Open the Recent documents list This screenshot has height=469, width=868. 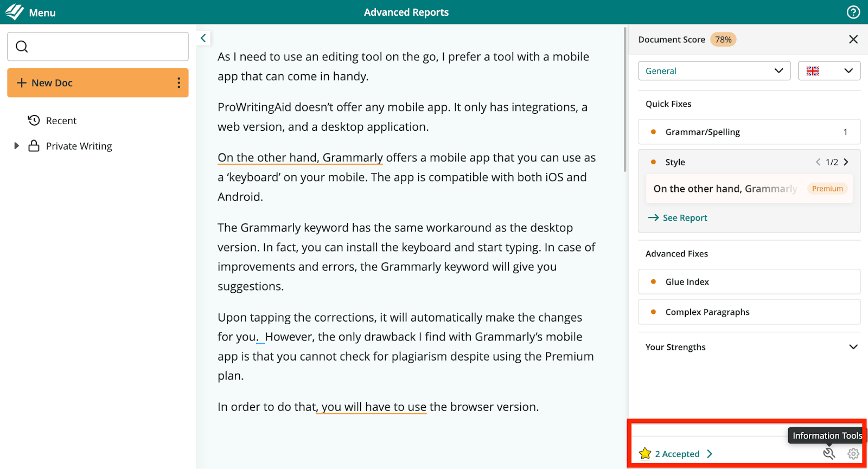(61, 120)
